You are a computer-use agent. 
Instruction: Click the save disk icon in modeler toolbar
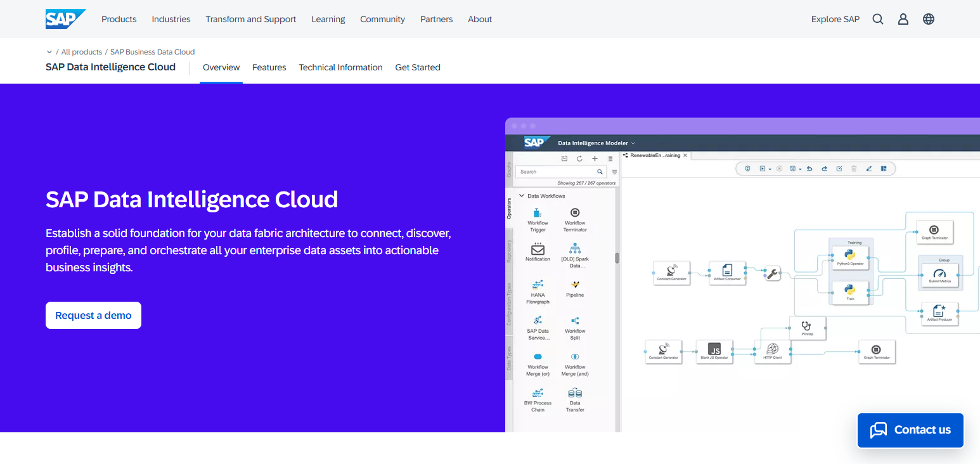click(x=792, y=169)
